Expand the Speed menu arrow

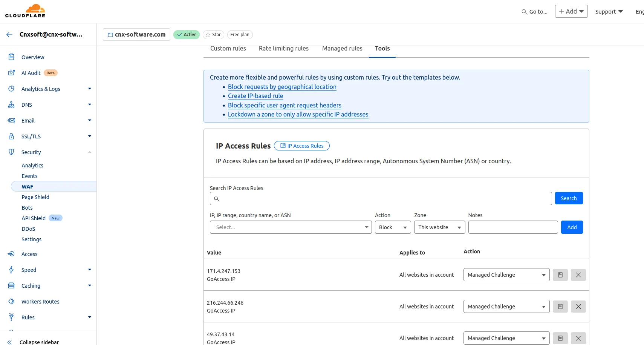[x=90, y=270]
